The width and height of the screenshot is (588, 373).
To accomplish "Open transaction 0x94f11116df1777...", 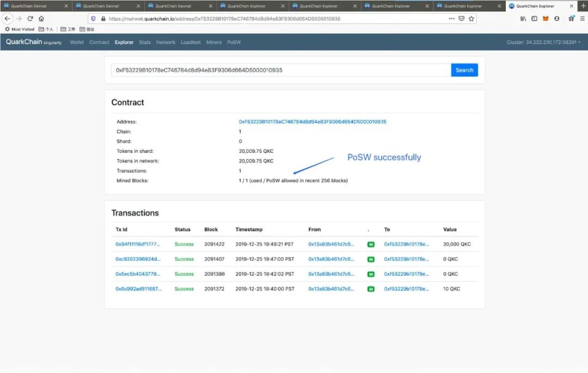I will coord(138,244).
